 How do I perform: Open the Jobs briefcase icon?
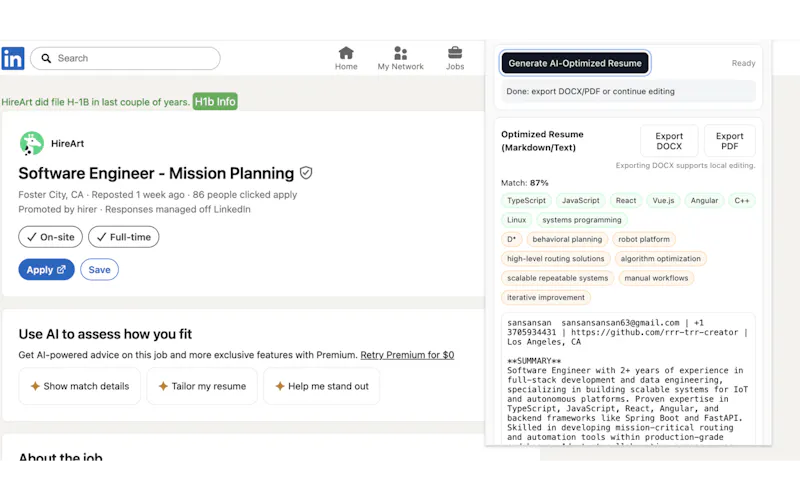click(x=455, y=53)
